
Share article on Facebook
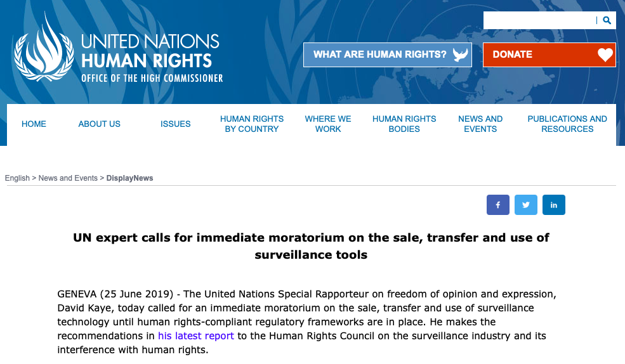[x=498, y=205]
